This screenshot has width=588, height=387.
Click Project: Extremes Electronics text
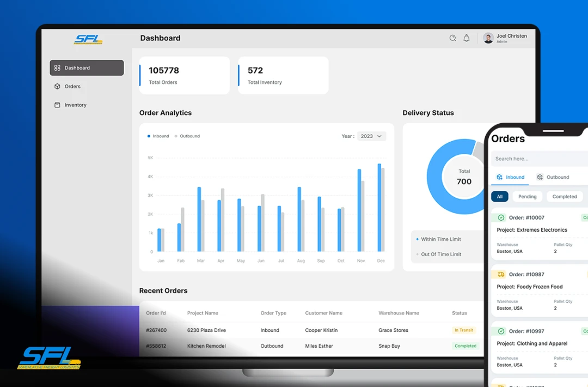[x=532, y=229]
